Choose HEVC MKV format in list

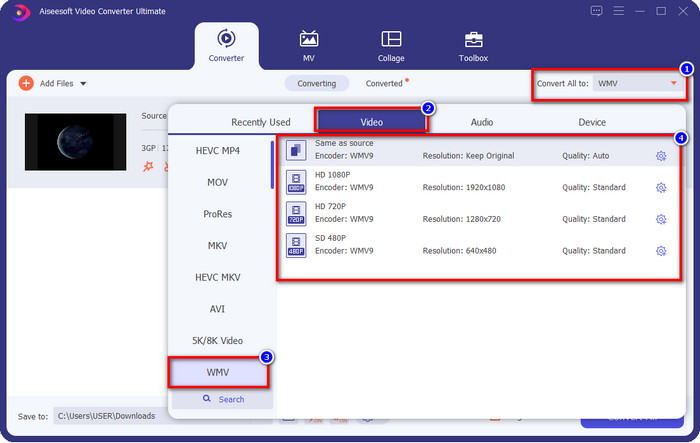(218, 277)
